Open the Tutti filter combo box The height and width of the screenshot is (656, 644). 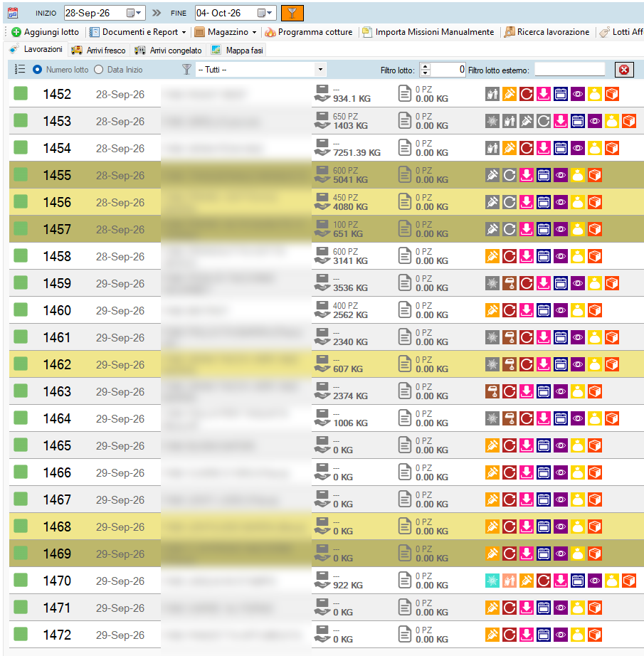[x=260, y=70]
